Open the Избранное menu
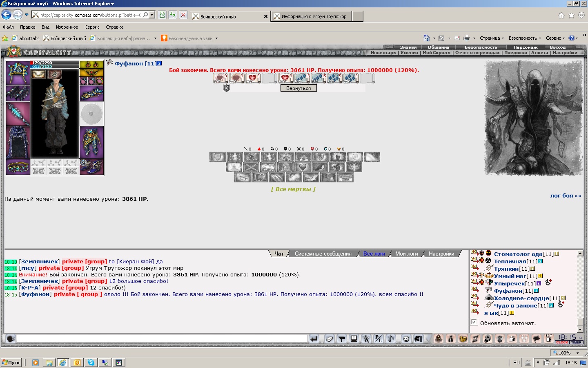This screenshot has width=588, height=368. [x=67, y=27]
